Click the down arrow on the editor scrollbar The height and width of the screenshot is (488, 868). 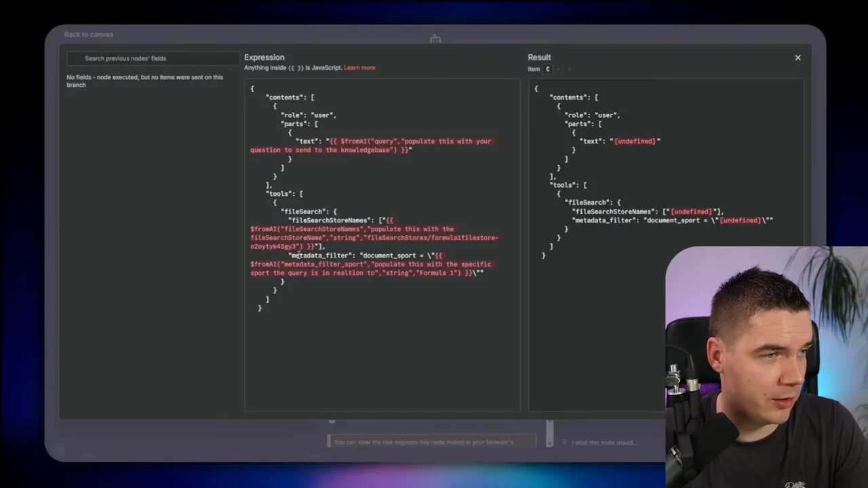coord(550,443)
